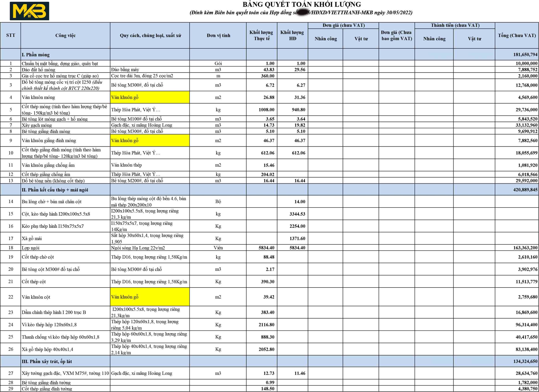The width and height of the screenshot is (539, 392).
Task: Select the 'Khối lượng HĐ' value 3344.53
Action: [x=297, y=214]
